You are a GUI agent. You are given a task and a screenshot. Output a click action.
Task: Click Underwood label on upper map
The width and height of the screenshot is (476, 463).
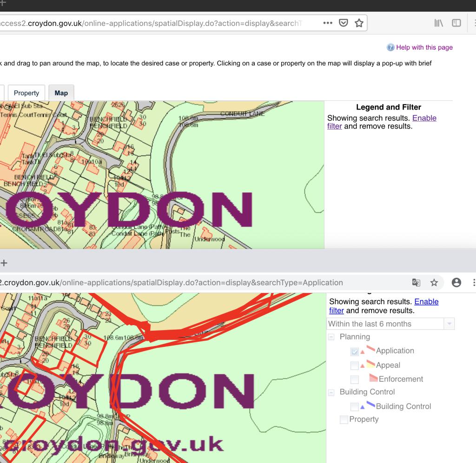coord(210,239)
